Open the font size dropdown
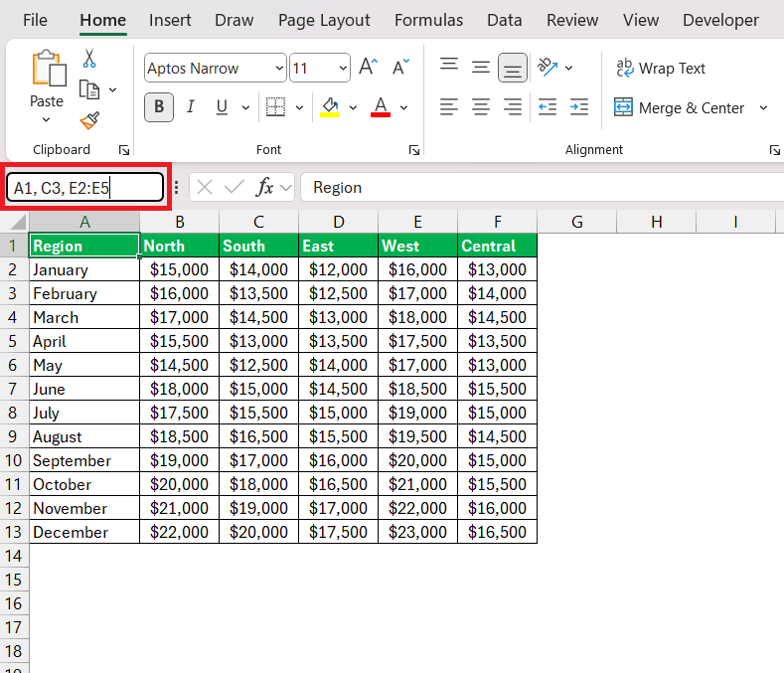This screenshot has width=784, height=673. pos(343,68)
